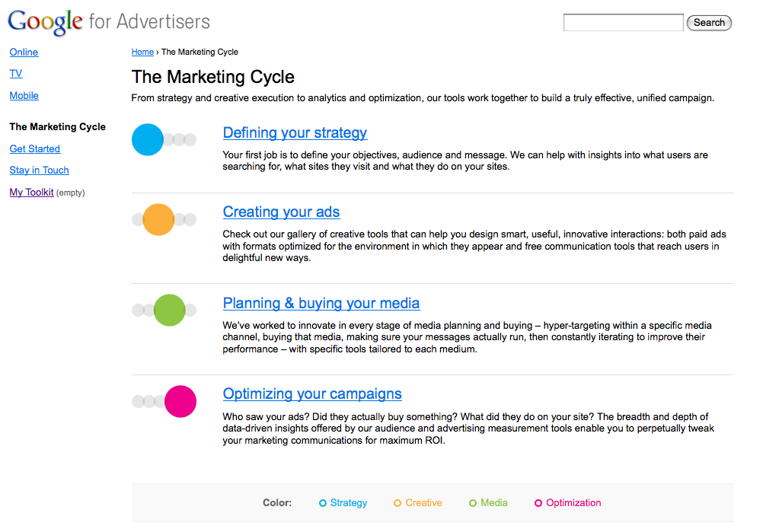Click the blue strategy circle icon
The height and width of the screenshot is (532, 779).
click(148, 139)
